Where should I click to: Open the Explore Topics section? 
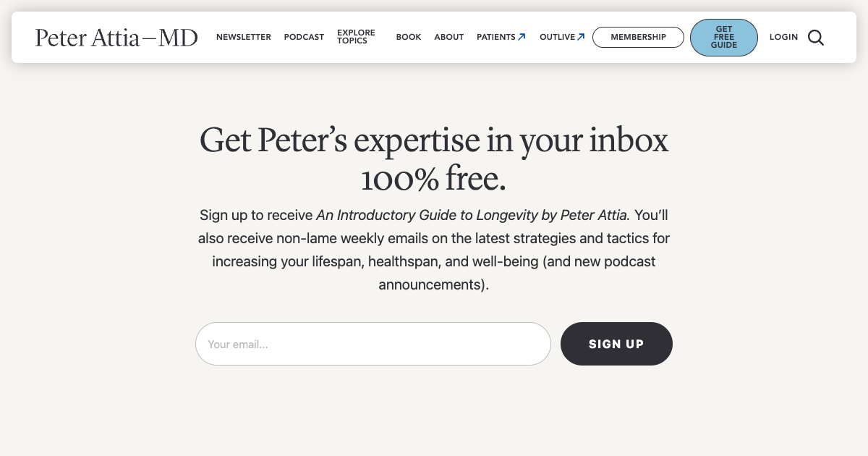pyautogui.click(x=356, y=37)
